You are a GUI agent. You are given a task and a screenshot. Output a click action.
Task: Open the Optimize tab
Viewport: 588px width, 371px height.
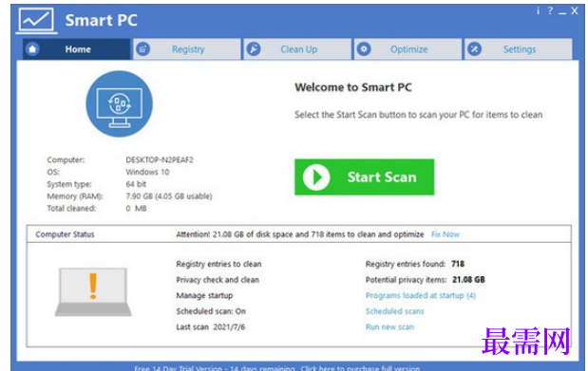pyautogui.click(x=408, y=49)
